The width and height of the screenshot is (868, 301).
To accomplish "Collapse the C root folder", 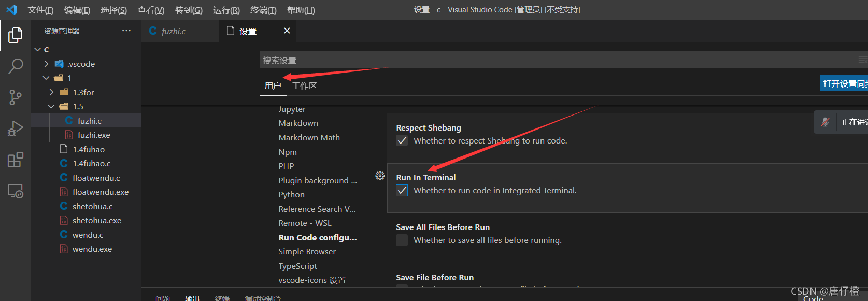I will (x=37, y=49).
